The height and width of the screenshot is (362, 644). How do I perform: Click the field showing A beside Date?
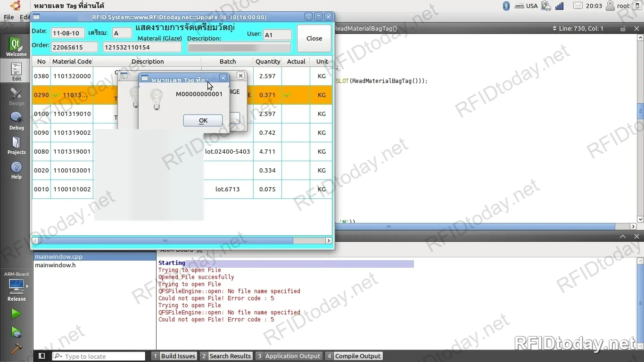click(x=122, y=33)
